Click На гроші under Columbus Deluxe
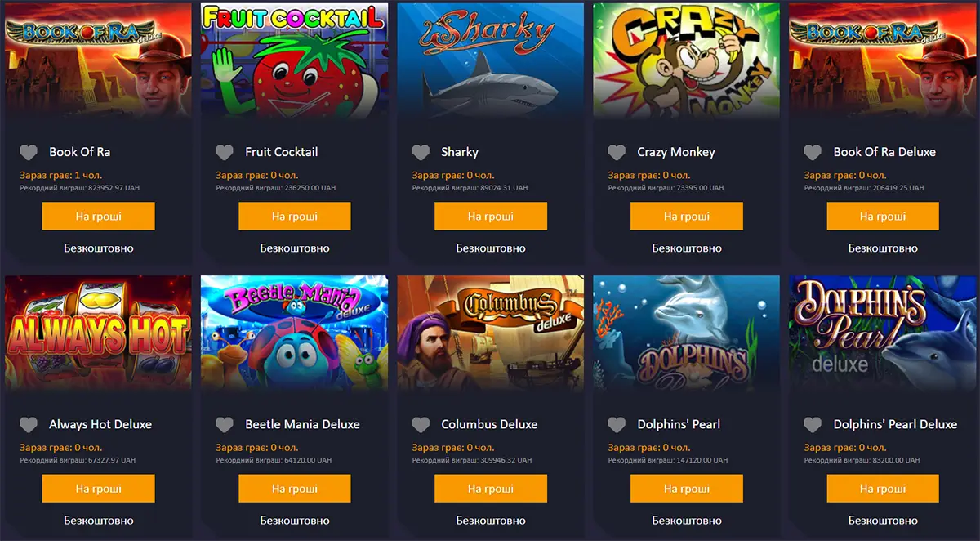The height and width of the screenshot is (541, 980). click(491, 489)
